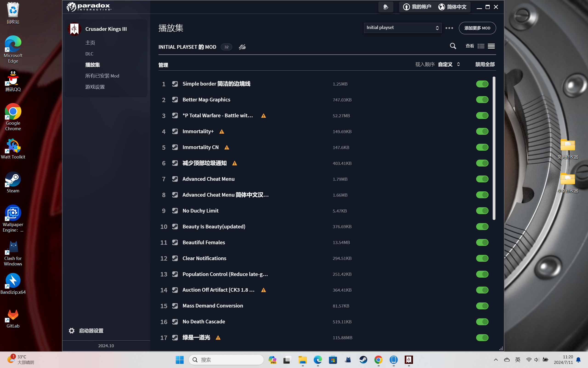Toggle the No Death Cascade mod
The width and height of the screenshot is (588, 368).
[482, 322]
